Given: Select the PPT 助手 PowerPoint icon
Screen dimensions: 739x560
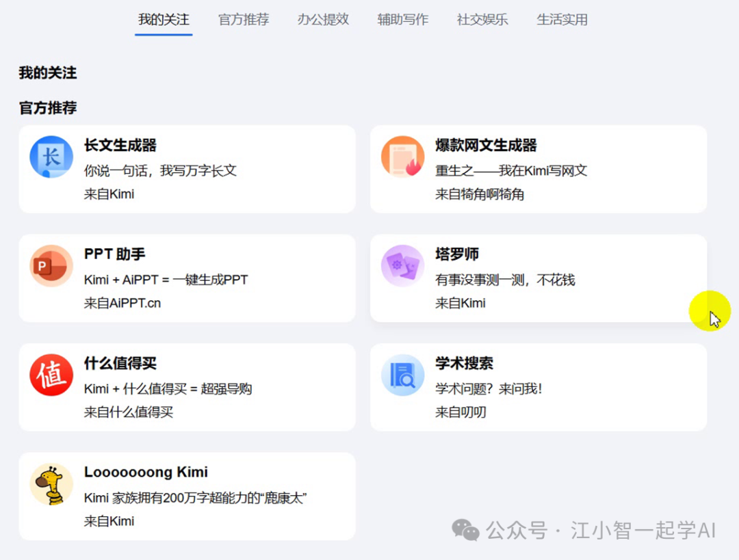Looking at the screenshot, I should (x=51, y=265).
